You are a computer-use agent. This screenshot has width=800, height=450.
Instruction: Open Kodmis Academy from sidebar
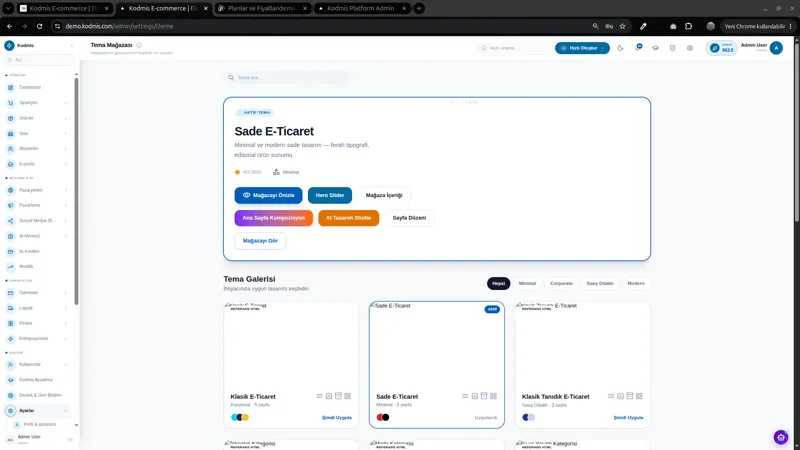point(36,380)
